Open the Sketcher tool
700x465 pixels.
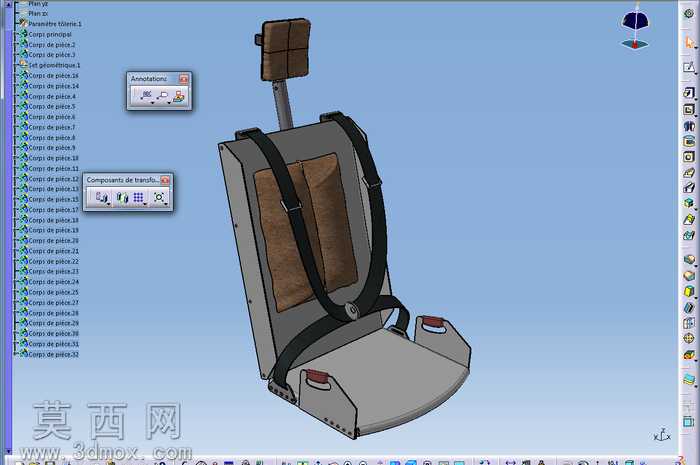pos(689,67)
